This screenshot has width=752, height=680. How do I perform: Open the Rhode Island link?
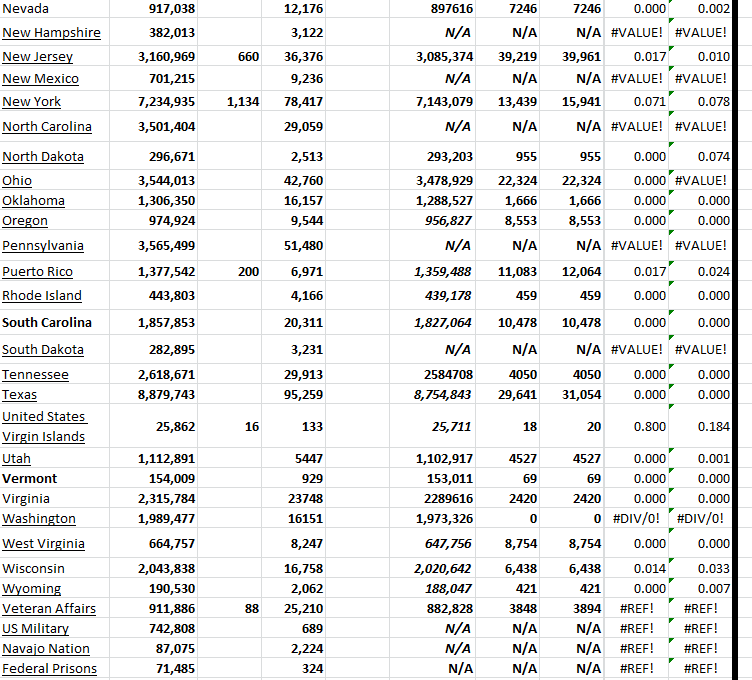point(42,296)
